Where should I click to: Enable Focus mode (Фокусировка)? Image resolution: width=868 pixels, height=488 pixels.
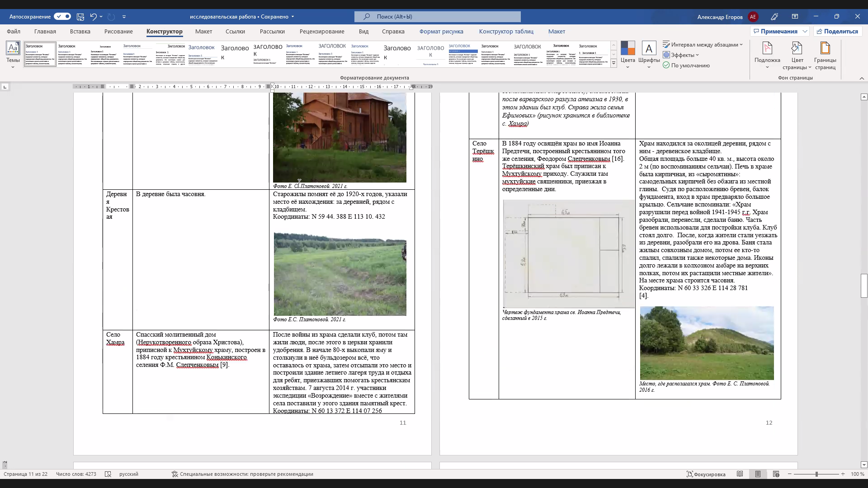pyautogui.click(x=706, y=474)
